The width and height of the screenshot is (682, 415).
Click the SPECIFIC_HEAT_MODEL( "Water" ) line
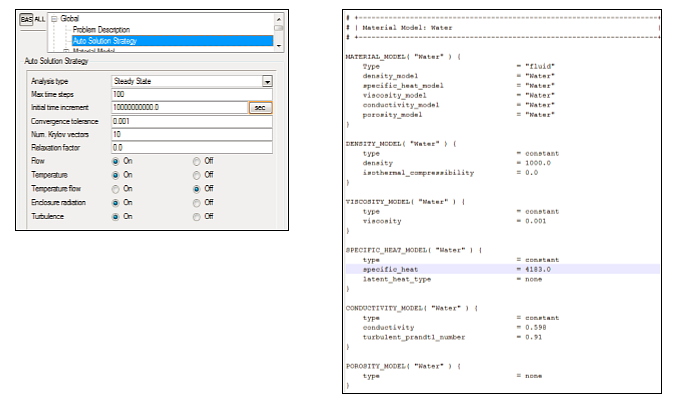point(414,250)
